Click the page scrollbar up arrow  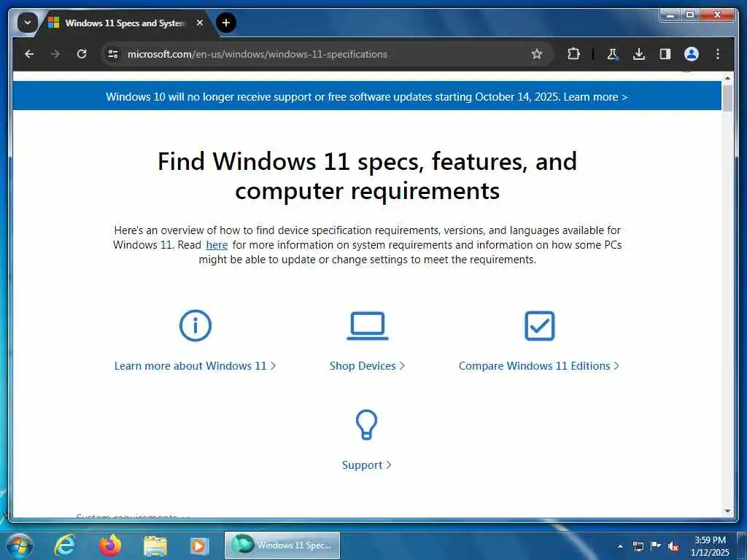click(727, 77)
